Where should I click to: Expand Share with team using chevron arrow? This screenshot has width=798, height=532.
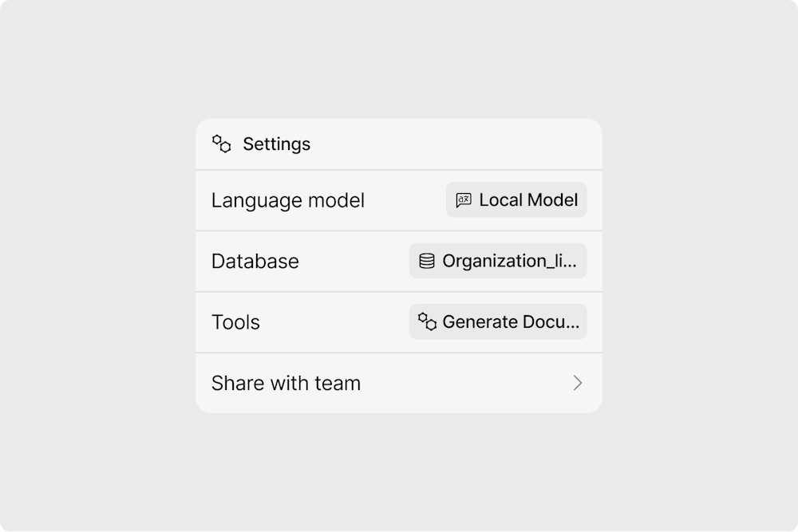(578, 383)
